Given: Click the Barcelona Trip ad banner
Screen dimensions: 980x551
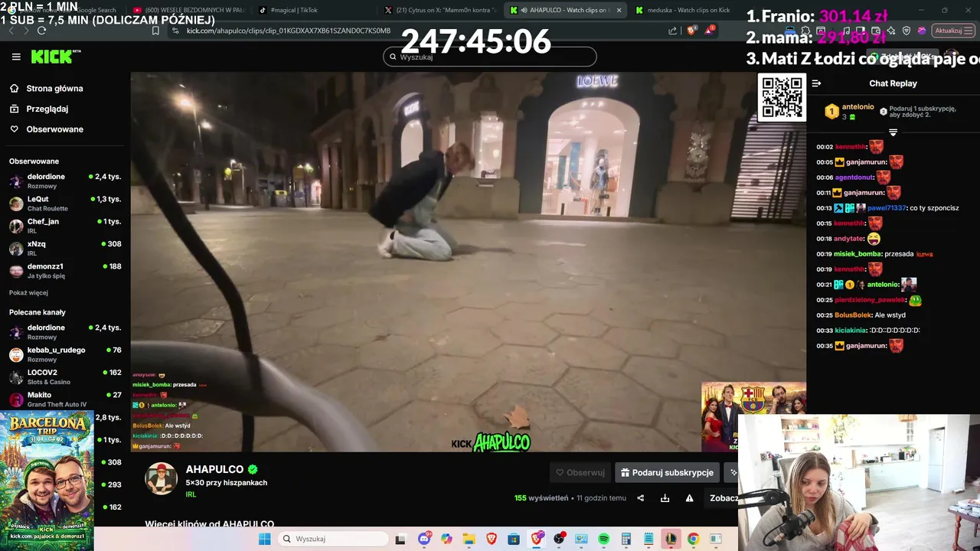Looking at the screenshot, I should point(47,481).
